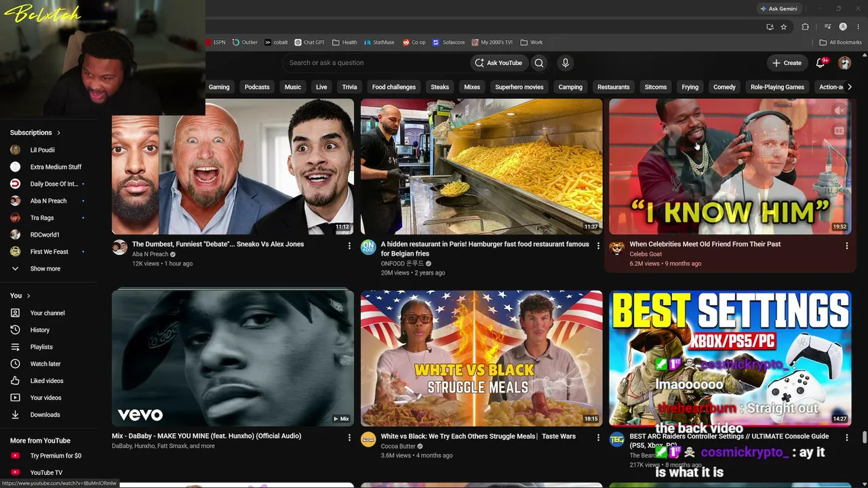Open Chrome media controls icon
The image size is (868, 488).
(x=828, y=27)
